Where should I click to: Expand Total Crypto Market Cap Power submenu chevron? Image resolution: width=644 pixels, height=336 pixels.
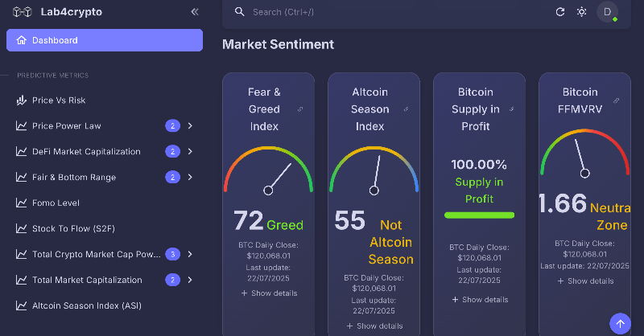pos(190,254)
